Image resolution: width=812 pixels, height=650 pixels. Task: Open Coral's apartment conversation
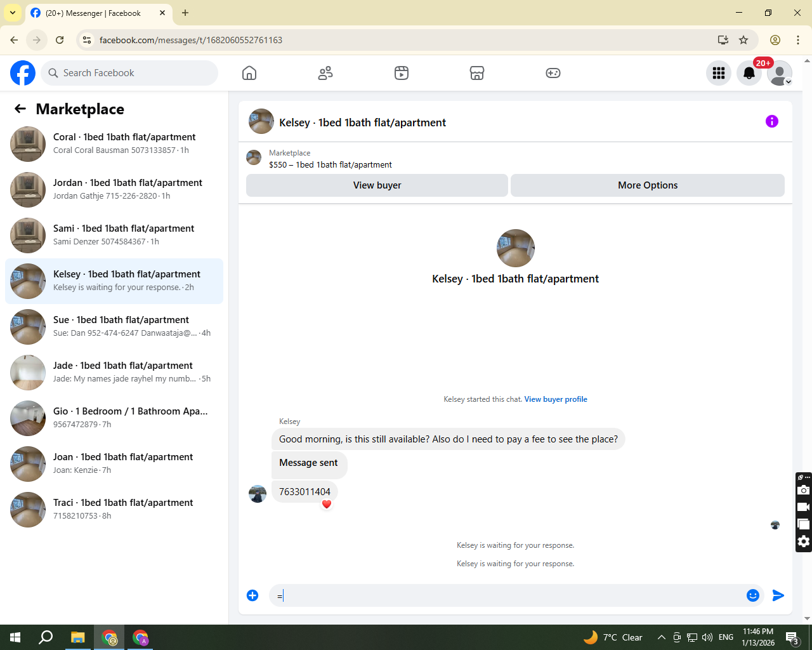point(114,144)
